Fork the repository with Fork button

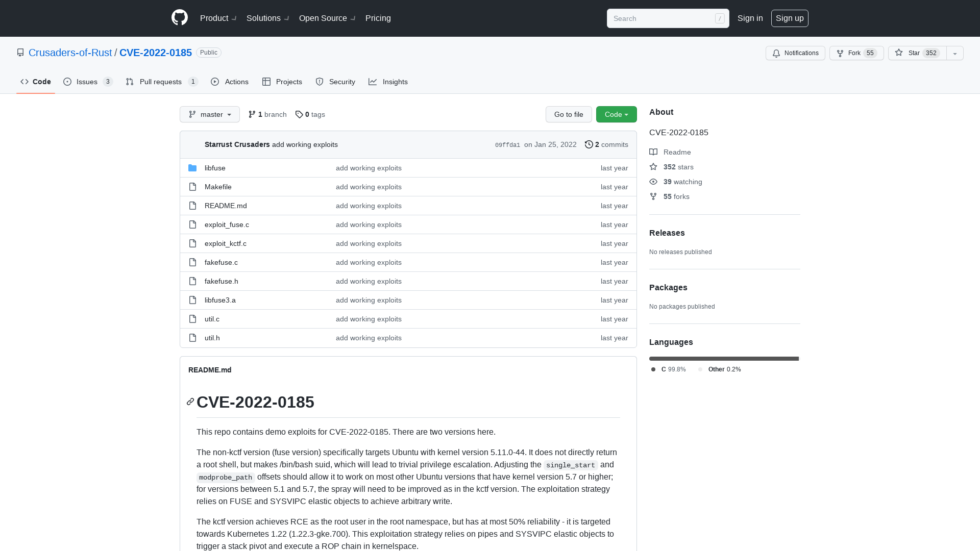click(x=856, y=53)
